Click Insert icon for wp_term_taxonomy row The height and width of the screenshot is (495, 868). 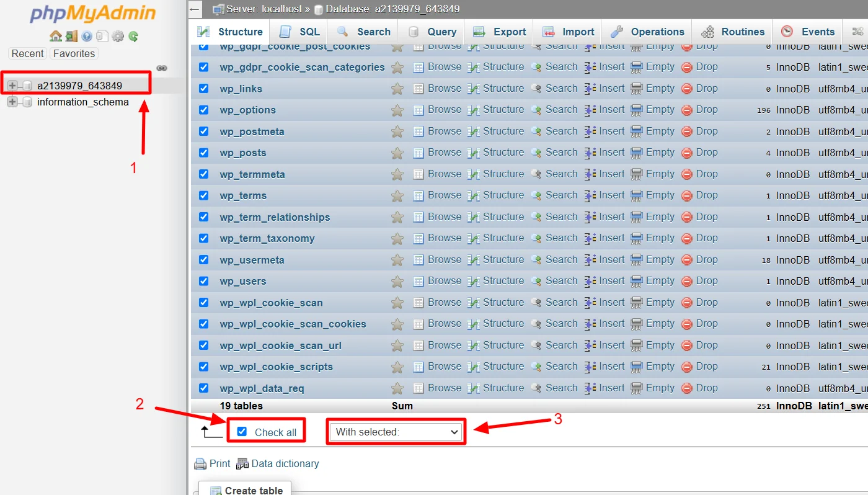590,238
